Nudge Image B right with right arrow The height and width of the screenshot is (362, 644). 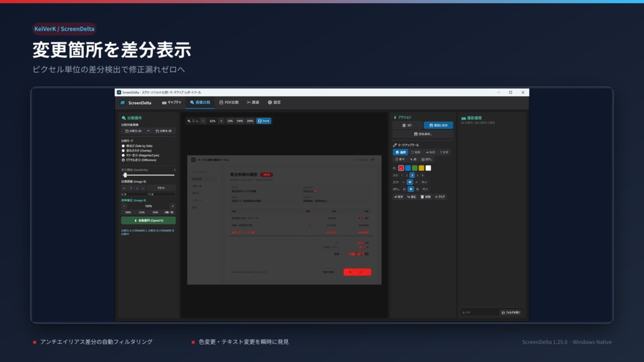click(143, 188)
